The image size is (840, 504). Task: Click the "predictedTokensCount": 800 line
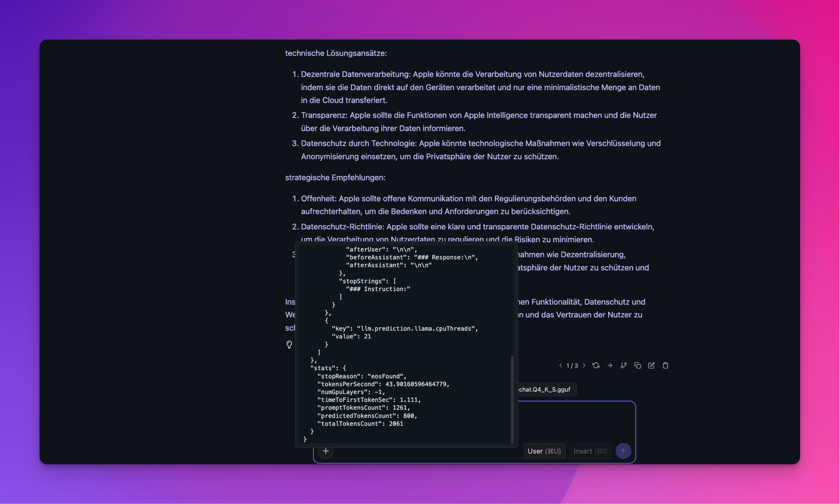click(x=367, y=416)
